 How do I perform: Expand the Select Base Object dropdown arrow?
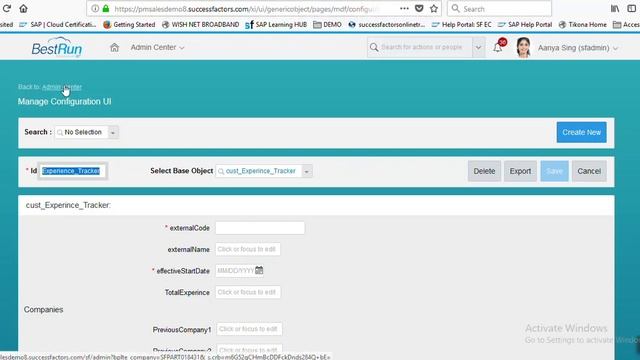pyautogui.click(x=307, y=171)
